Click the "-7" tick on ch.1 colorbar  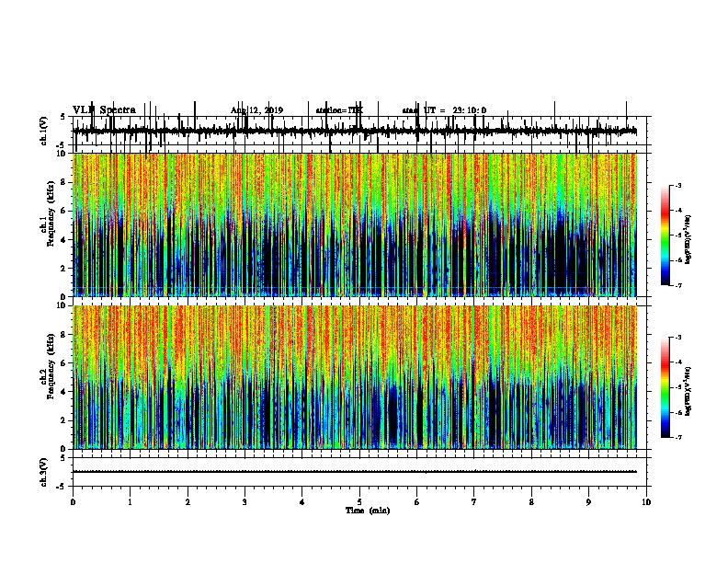tap(678, 285)
